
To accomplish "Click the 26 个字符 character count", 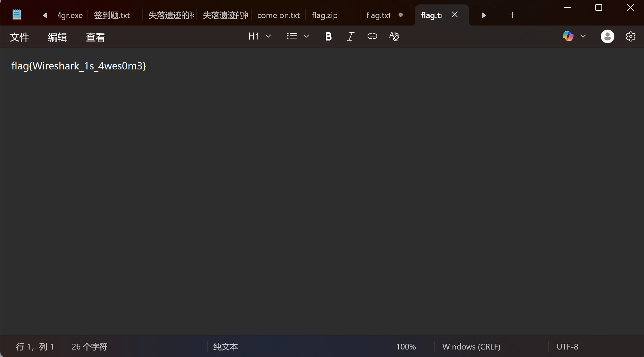I will click(x=90, y=347).
